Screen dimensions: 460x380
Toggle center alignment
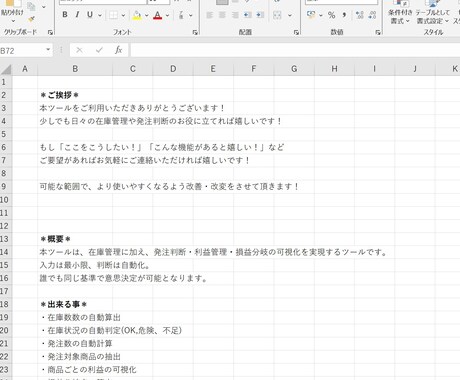click(x=222, y=15)
